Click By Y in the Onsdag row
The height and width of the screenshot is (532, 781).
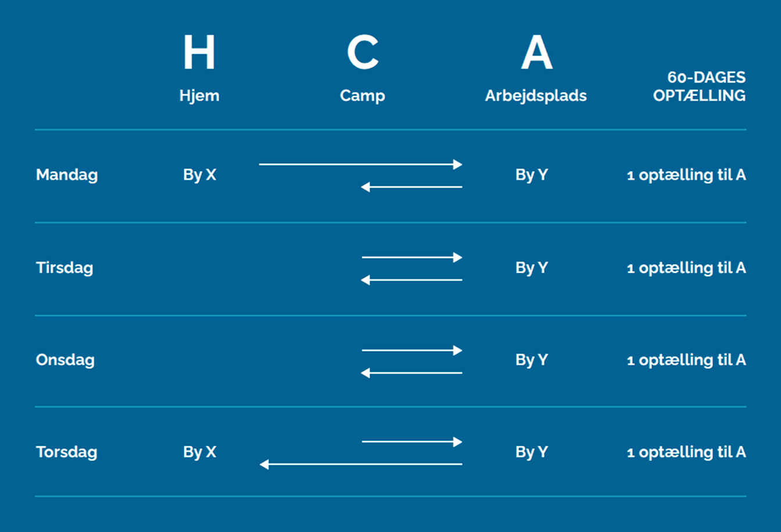point(532,360)
